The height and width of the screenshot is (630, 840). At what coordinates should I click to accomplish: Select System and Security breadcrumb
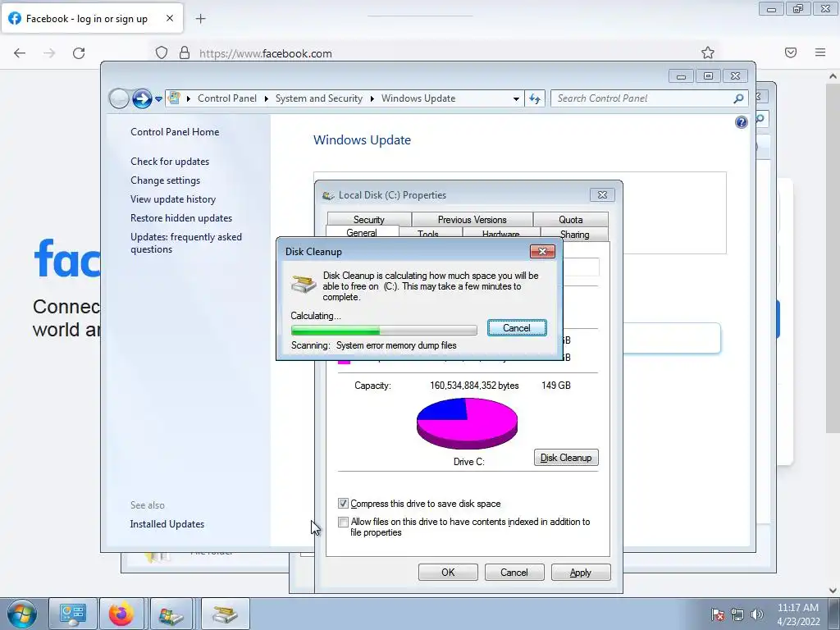(x=319, y=98)
